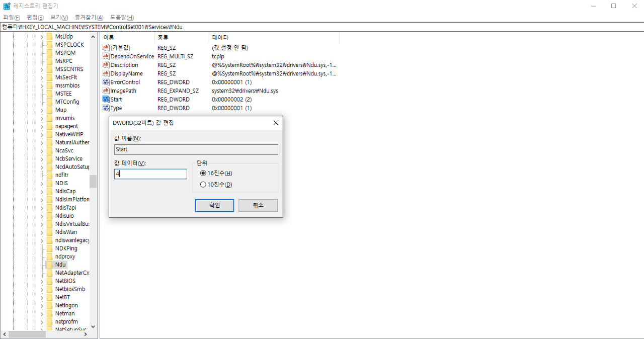Click the MsLldp folder icon
The image size is (644, 339).
(49, 37)
